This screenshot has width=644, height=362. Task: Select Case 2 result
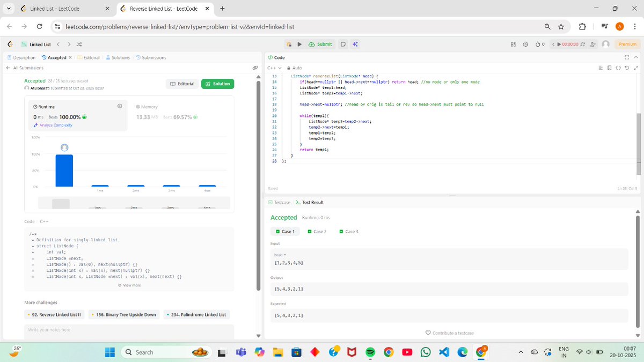[317, 231]
